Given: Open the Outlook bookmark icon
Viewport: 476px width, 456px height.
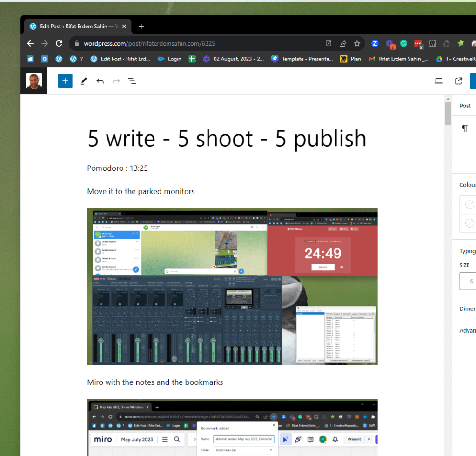Looking at the screenshot, I should (45, 59).
